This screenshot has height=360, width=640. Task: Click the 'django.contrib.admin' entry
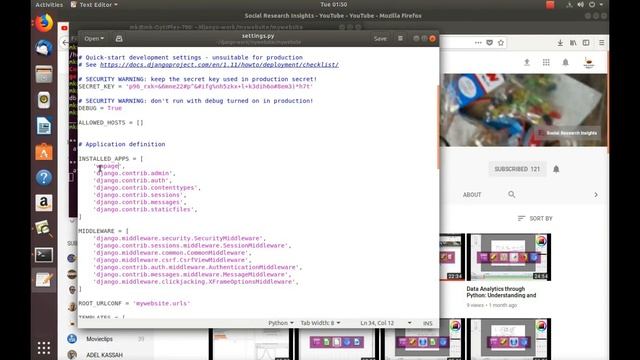pos(134,173)
